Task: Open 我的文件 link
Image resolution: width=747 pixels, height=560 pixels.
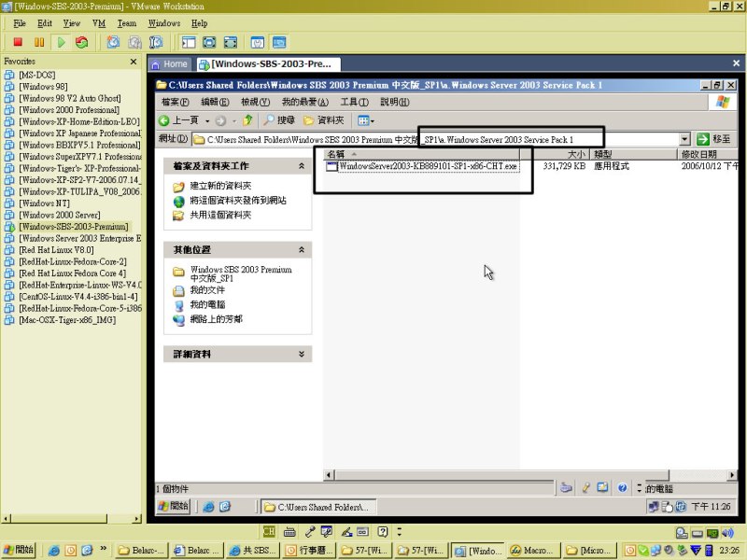Action: tap(207, 290)
